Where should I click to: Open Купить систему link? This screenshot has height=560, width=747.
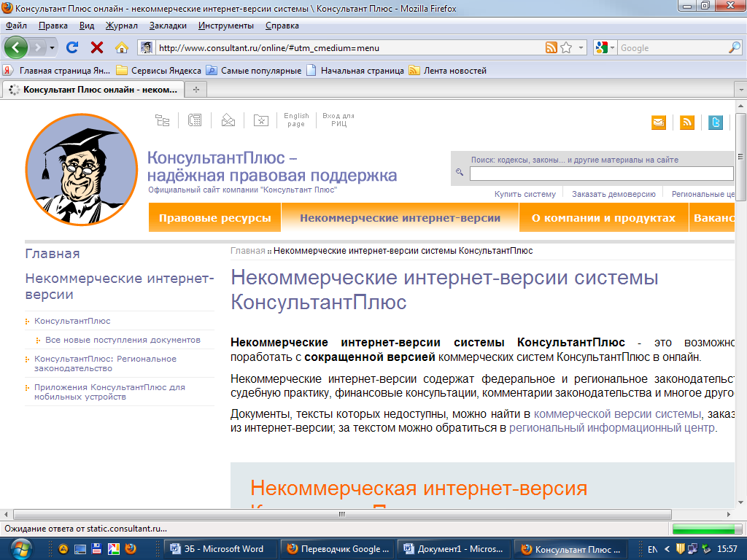click(525, 194)
